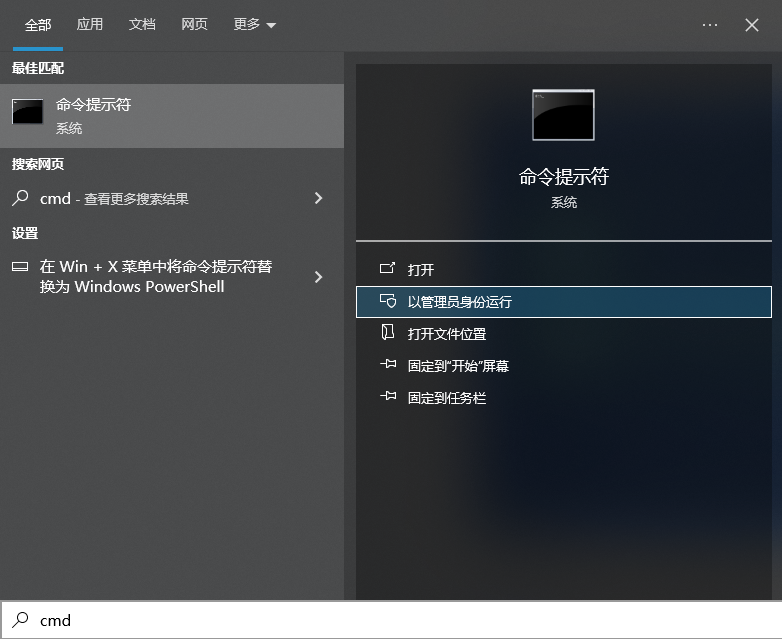The height and width of the screenshot is (639, 782).
Task: Select the 命令提示符 best match result
Action: tap(172, 116)
